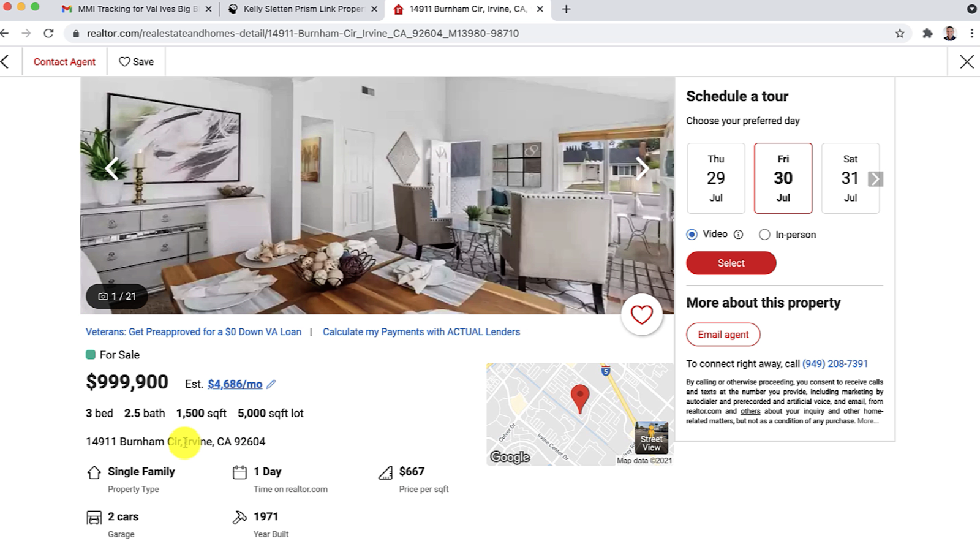Open Chrome extensions puzzle icon
980x541 pixels.
(927, 33)
